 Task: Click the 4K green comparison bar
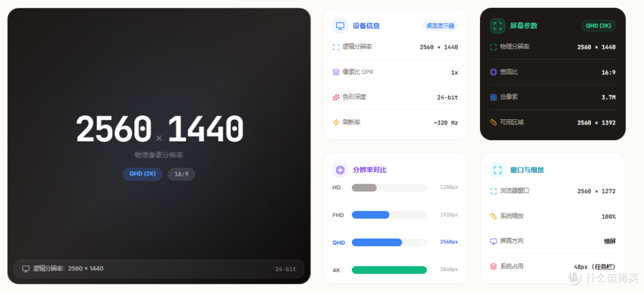point(389,270)
